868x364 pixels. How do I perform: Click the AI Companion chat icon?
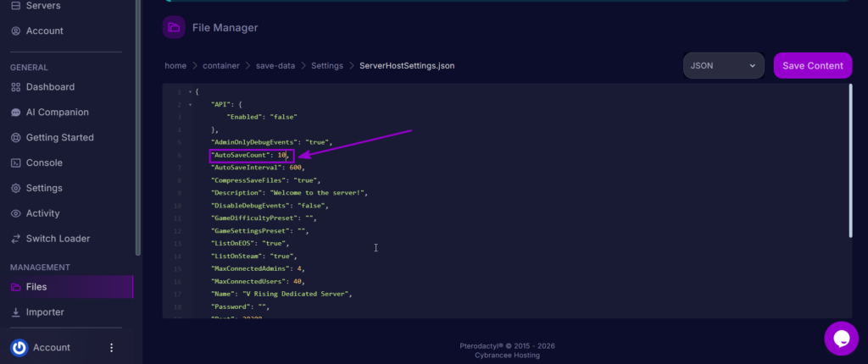click(x=16, y=113)
